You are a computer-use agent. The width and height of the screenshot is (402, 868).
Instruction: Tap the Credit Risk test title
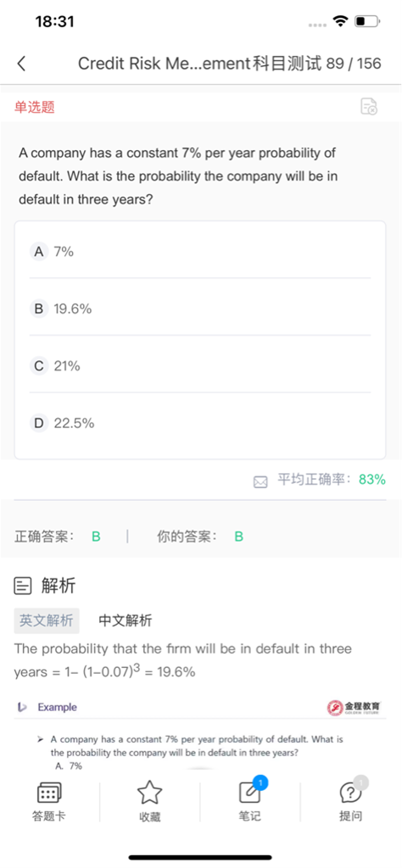[x=200, y=64]
